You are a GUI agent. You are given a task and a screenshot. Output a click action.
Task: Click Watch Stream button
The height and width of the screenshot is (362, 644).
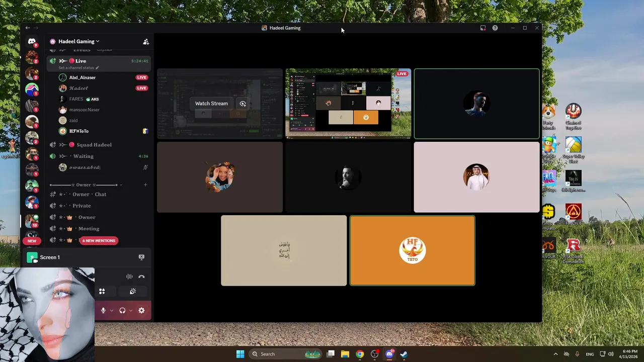pos(211,104)
